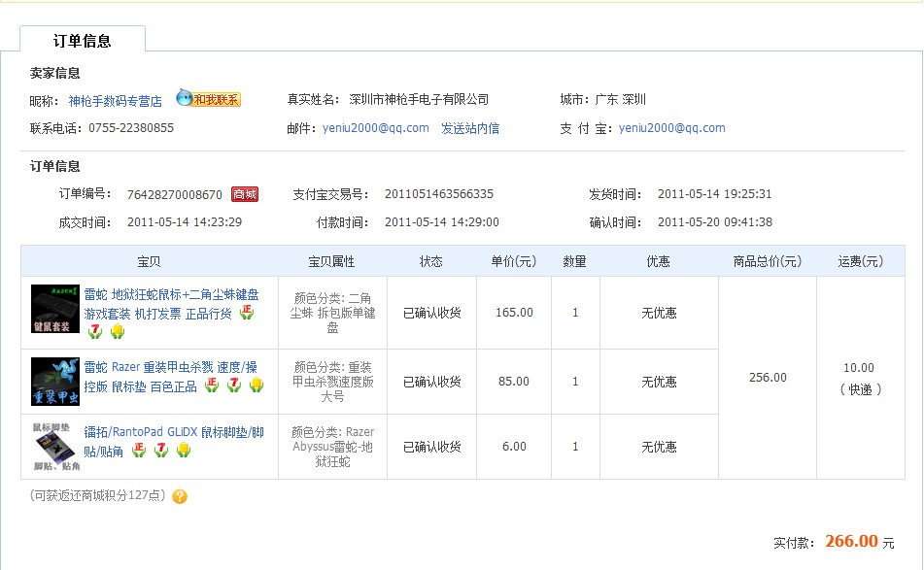
Task: Click the confirm time 2011-05-20 09:41:38
Action: (x=715, y=222)
